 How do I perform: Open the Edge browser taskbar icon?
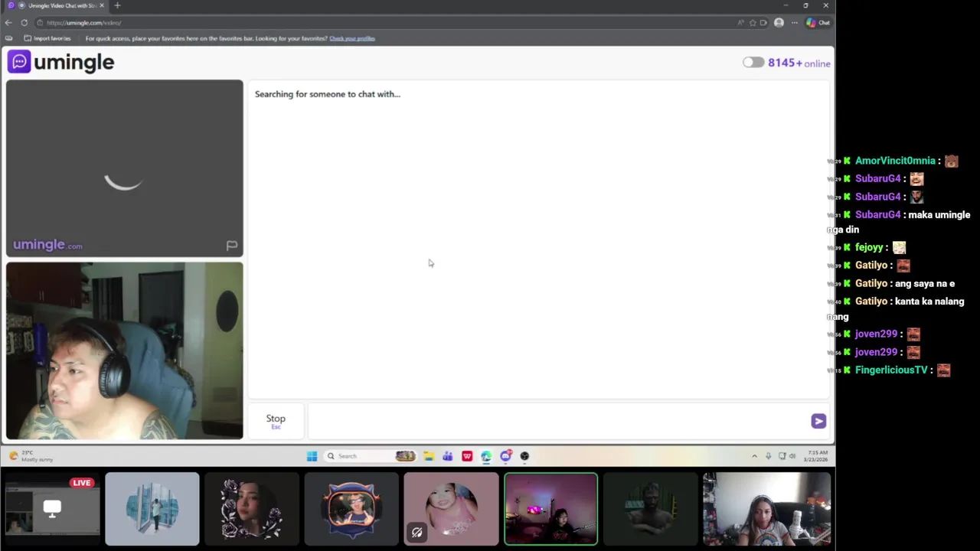[486, 456]
